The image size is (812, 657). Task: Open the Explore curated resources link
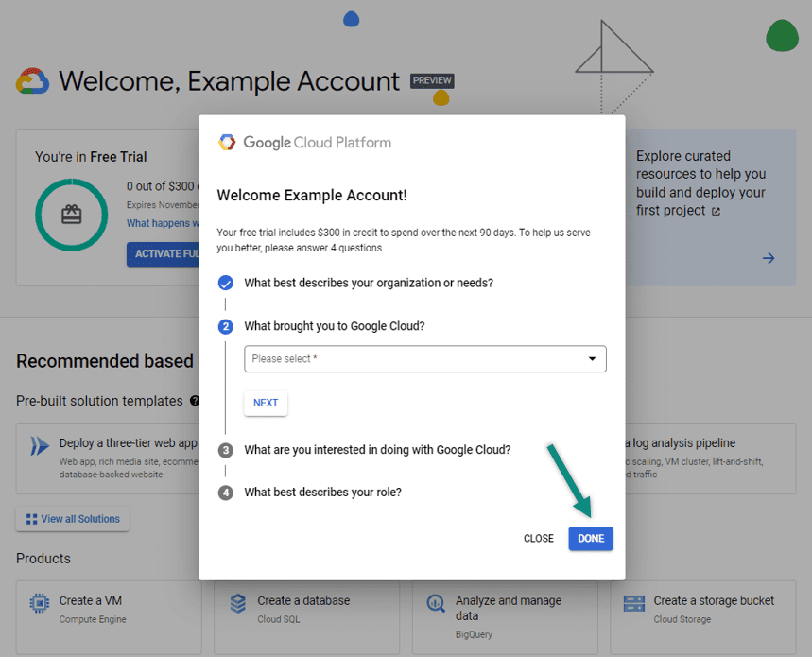700,183
